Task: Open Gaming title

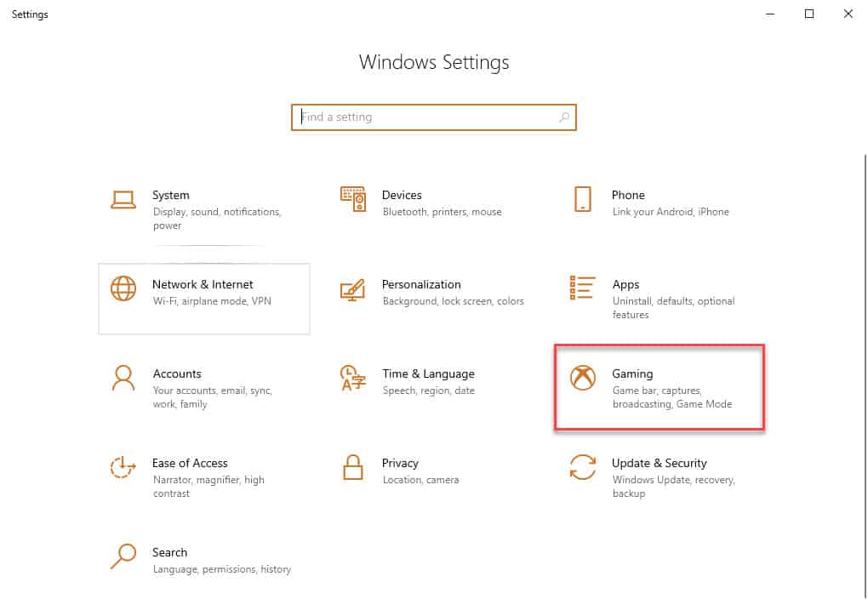Action: click(x=632, y=374)
